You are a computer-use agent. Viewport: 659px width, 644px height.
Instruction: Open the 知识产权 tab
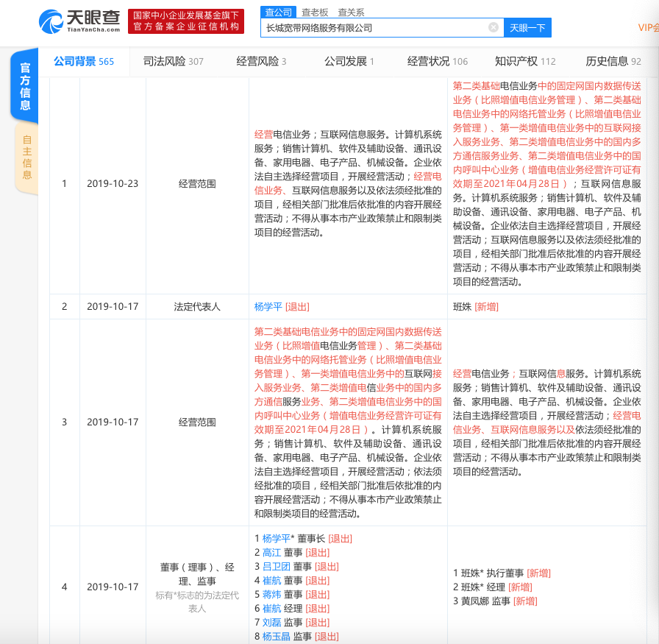coord(525,61)
